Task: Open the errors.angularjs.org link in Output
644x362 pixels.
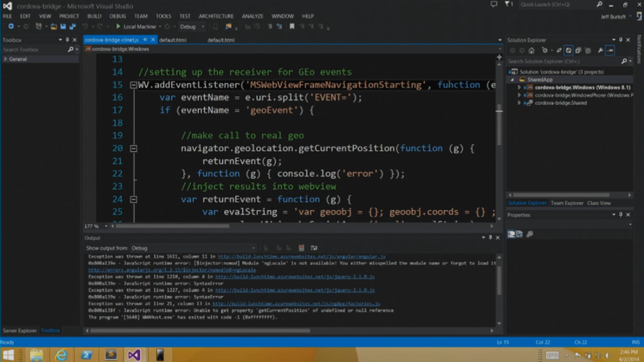Action: (x=172, y=270)
